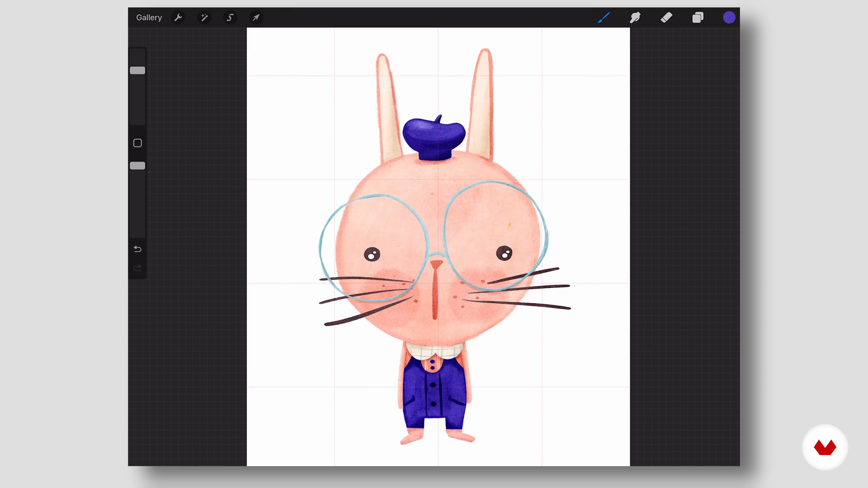
Task: Tap the square Modify button in sidebar
Action: click(137, 143)
